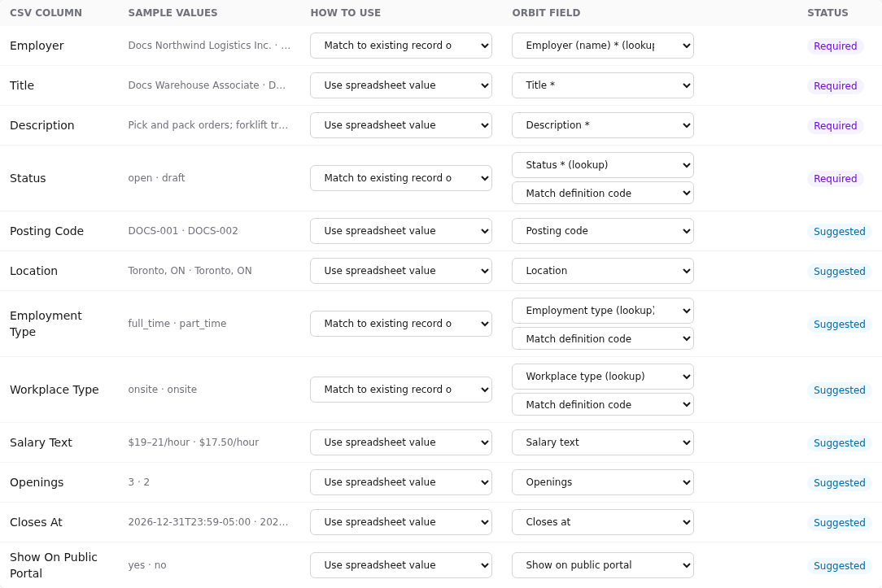This screenshot has width=882, height=588.
Task: Click the Required badge in Employer row
Action: (836, 46)
